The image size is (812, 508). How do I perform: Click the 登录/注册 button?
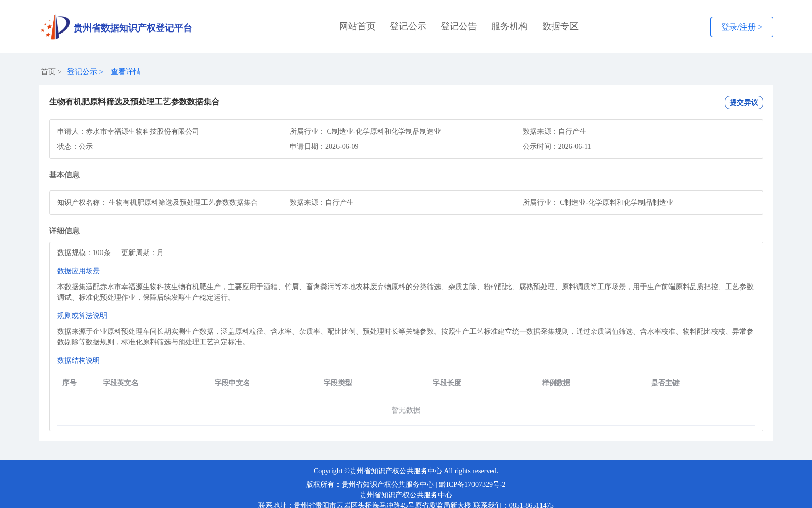(x=741, y=27)
